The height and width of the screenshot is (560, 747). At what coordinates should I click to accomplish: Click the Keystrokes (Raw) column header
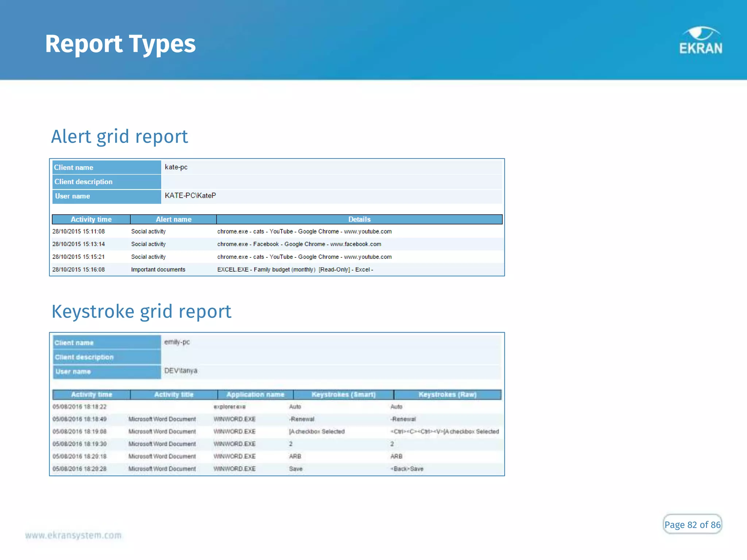448,394
